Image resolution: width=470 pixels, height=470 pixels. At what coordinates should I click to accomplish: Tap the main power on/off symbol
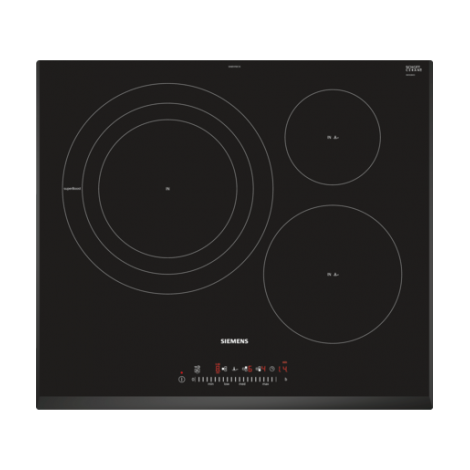[x=182, y=379]
